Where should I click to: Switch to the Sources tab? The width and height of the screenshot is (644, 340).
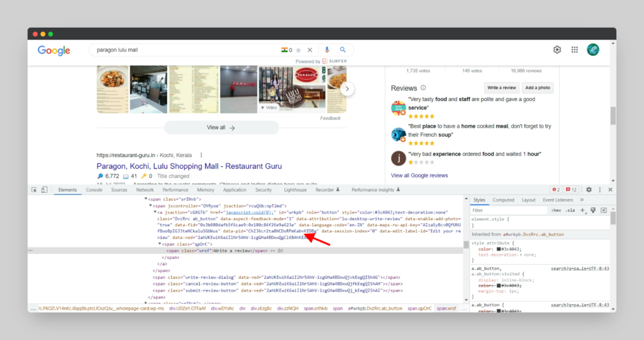coord(119,190)
